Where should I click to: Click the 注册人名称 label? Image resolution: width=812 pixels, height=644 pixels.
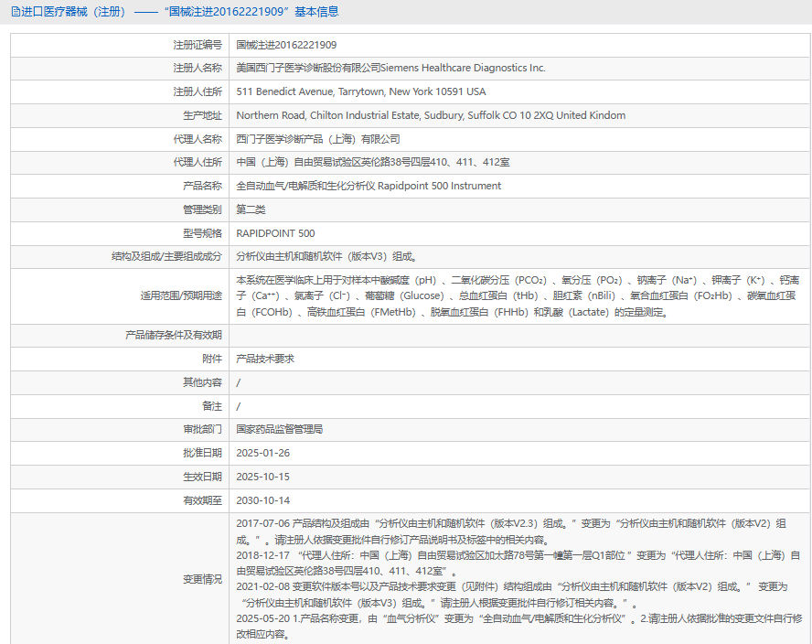(198, 68)
